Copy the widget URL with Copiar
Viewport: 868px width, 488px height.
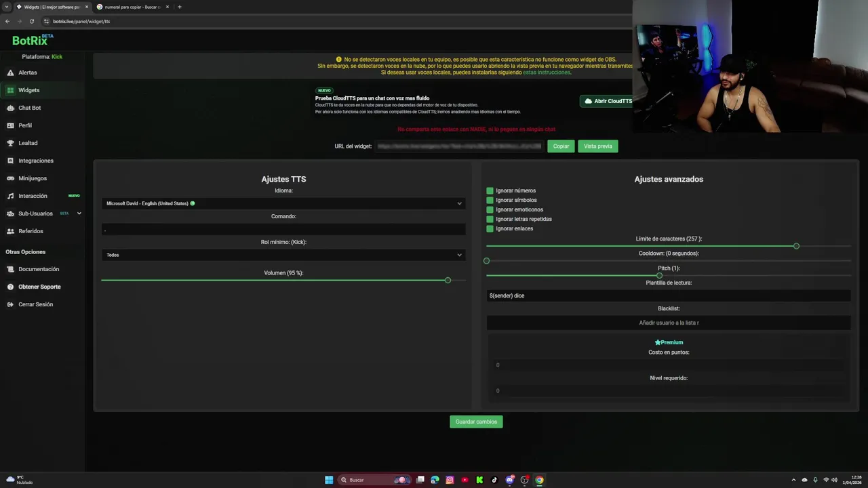pyautogui.click(x=561, y=146)
